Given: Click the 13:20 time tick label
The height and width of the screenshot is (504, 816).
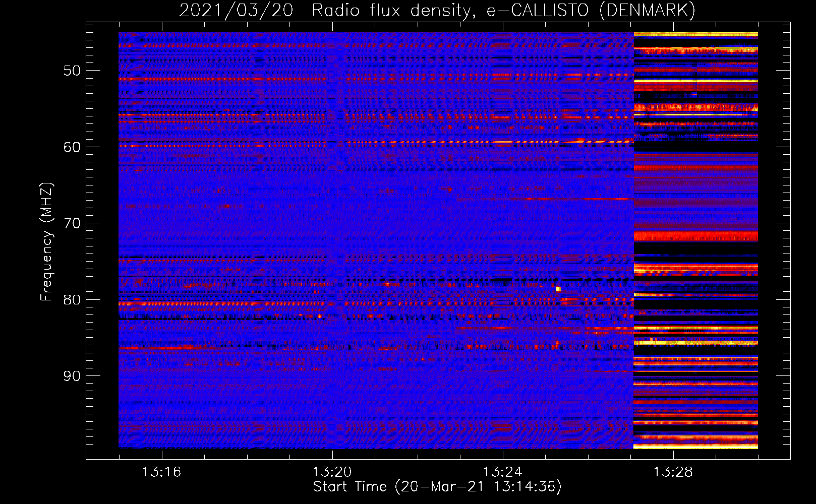Looking at the screenshot, I should coord(332,472).
